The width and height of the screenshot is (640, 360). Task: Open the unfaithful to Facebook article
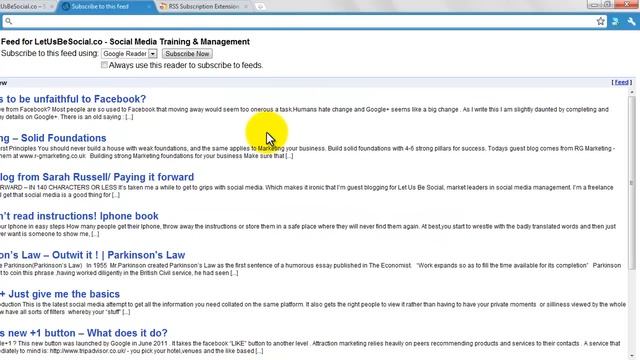73,99
